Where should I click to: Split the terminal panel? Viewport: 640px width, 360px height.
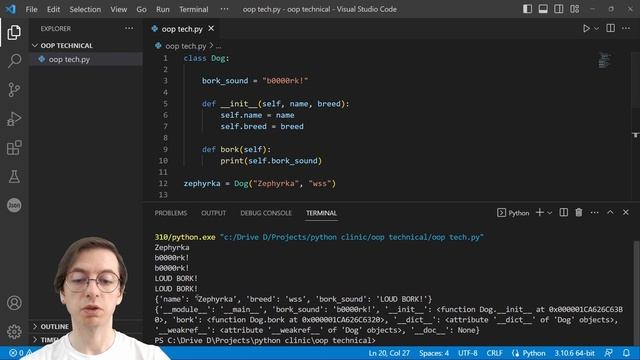(x=564, y=212)
